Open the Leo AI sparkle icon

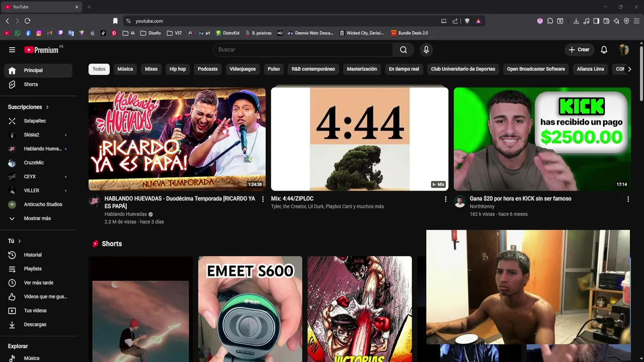[616, 21]
